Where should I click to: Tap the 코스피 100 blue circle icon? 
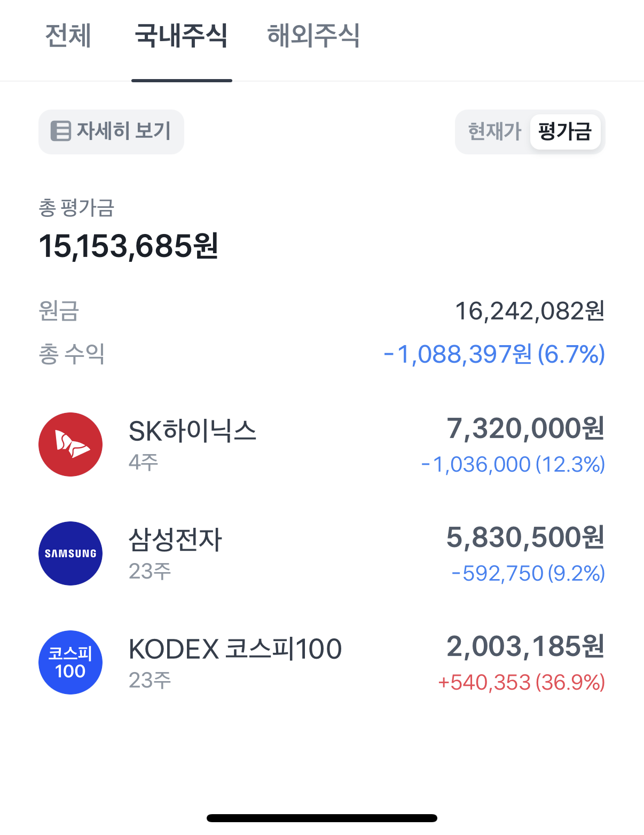point(70,662)
